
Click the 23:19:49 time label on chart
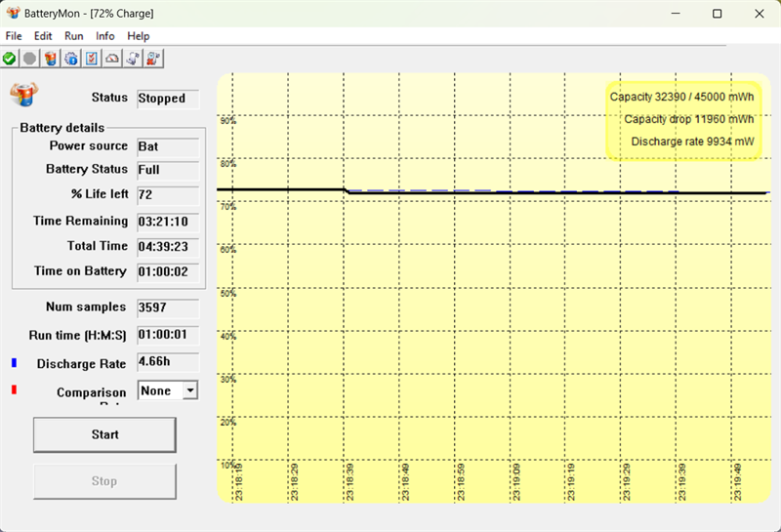[x=738, y=481]
